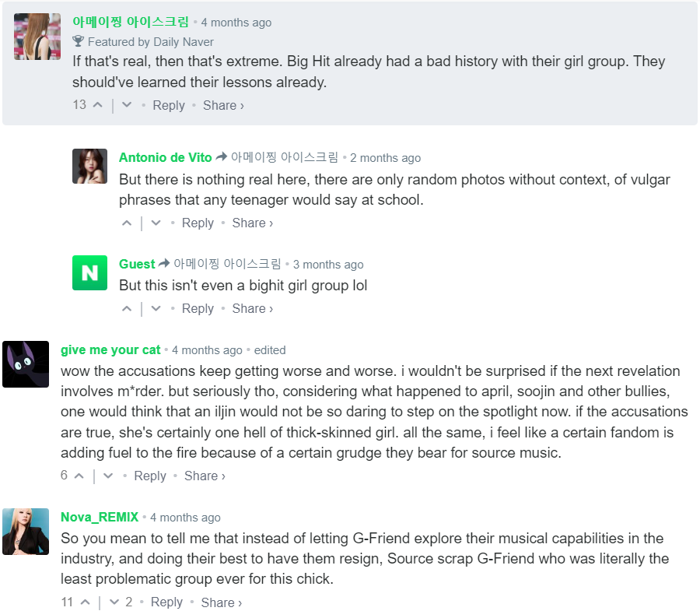Viewport: 700px width, 611px height.
Task: Downvote Antonio de Vito's reply
Action: [156, 223]
